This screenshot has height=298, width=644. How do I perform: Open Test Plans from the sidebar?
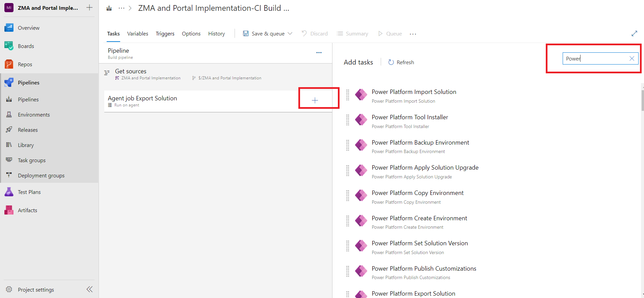pyautogui.click(x=29, y=192)
